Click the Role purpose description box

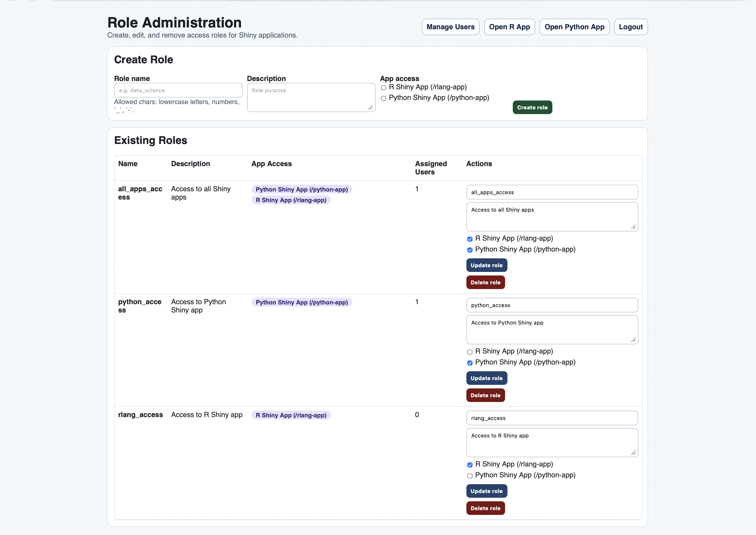click(311, 97)
